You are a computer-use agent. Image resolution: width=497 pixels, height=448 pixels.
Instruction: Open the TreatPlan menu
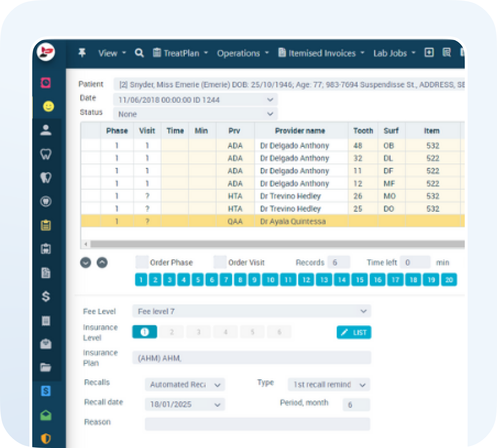pyautogui.click(x=181, y=53)
